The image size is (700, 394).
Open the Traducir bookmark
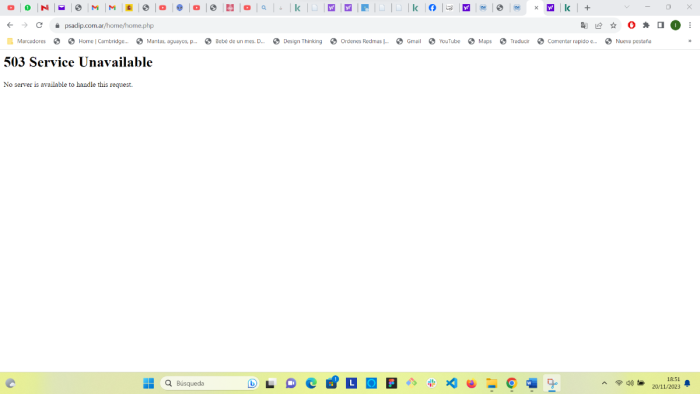514,41
